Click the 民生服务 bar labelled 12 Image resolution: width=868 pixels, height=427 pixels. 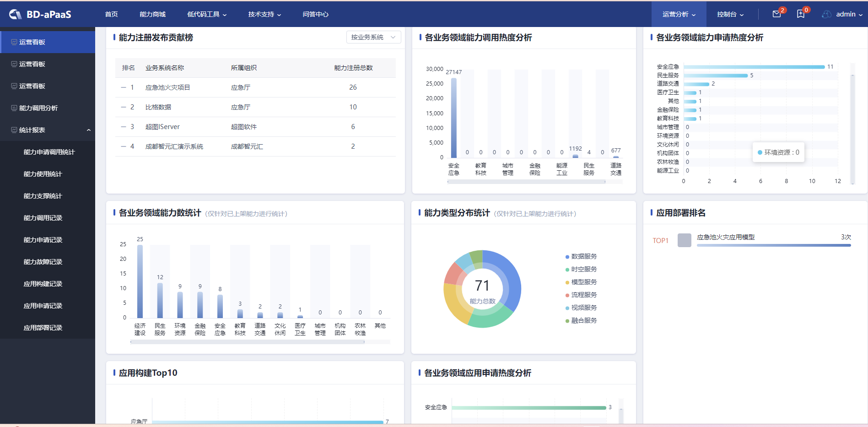pyautogui.click(x=160, y=300)
